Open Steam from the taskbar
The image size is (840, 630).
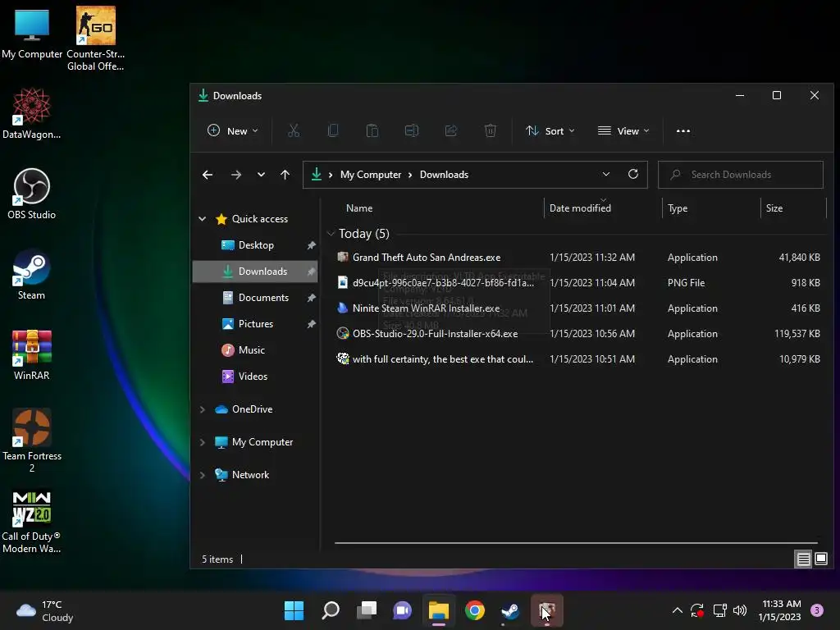point(510,610)
